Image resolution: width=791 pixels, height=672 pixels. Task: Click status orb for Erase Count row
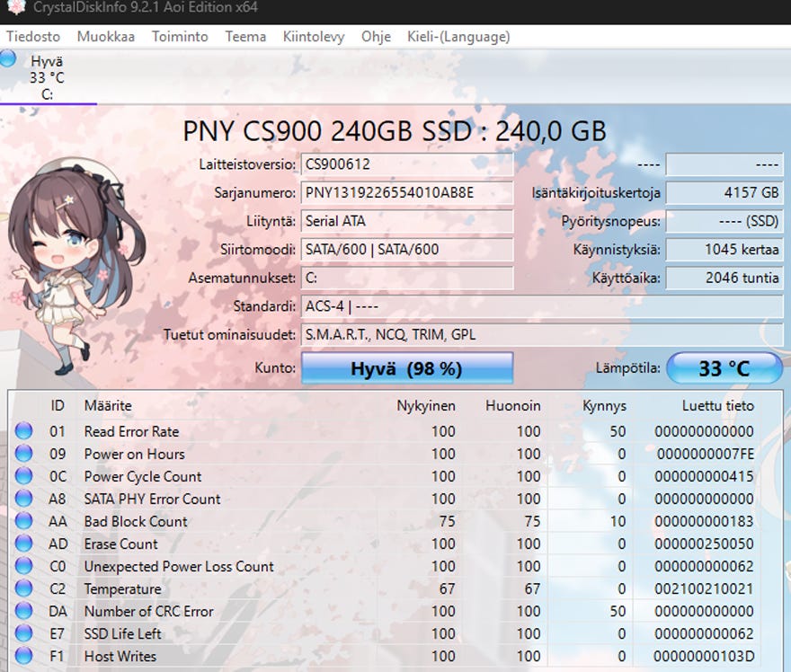tap(23, 544)
